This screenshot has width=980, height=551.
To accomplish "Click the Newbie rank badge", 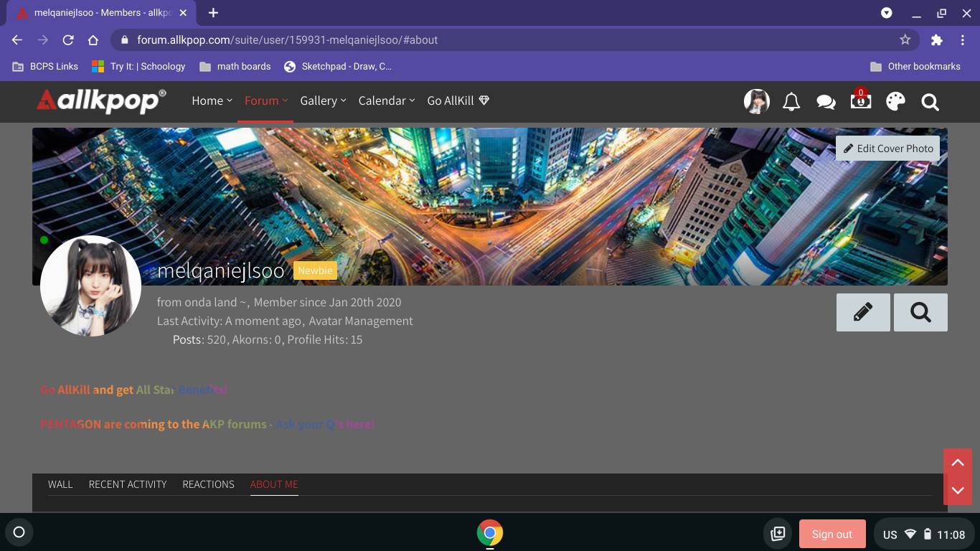I will coord(315,270).
